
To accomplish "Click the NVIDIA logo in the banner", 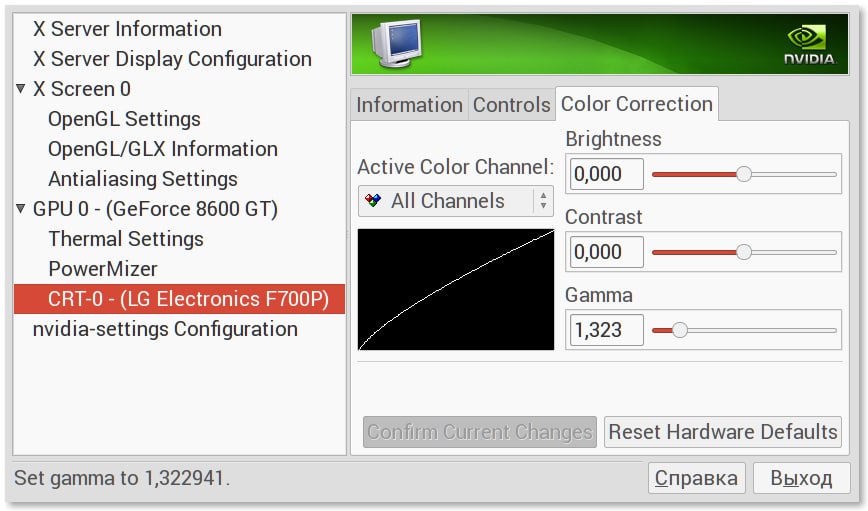I will tap(809, 45).
